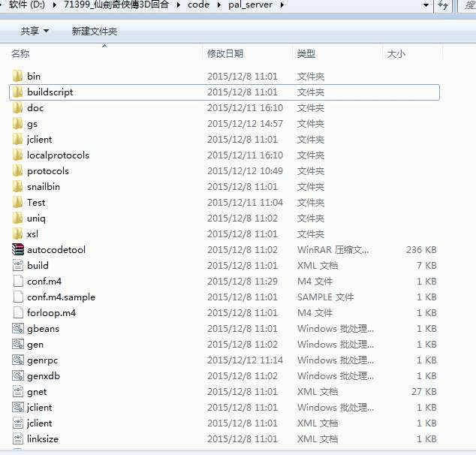This screenshot has width=476, height=455.
Task: Select the jclient batch file icon
Action: point(18,408)
